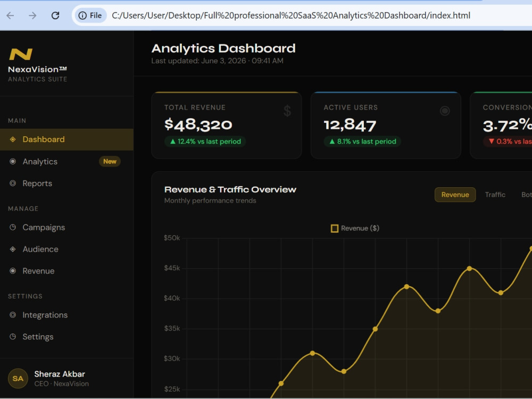
Task: Switch chart to the Traffic tab
Action: pos(495,195)
